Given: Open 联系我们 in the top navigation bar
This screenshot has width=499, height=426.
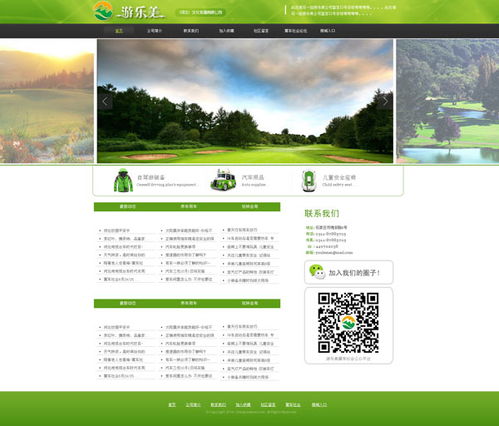Looking at the screenshot, I should (191, 31).
